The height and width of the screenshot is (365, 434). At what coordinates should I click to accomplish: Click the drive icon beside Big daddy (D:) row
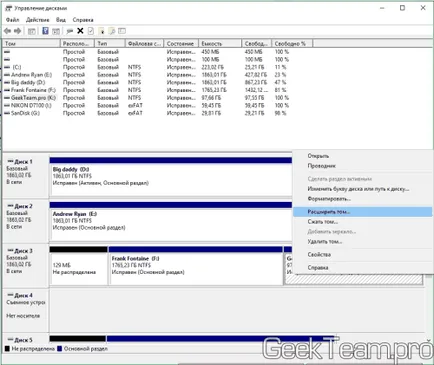pos(7,83)
